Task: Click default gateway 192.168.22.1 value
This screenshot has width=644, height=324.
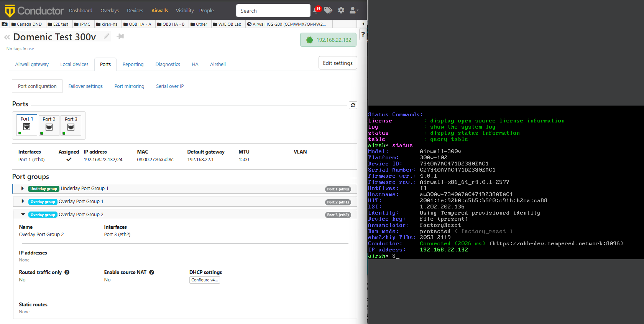Action: point(200,160)
